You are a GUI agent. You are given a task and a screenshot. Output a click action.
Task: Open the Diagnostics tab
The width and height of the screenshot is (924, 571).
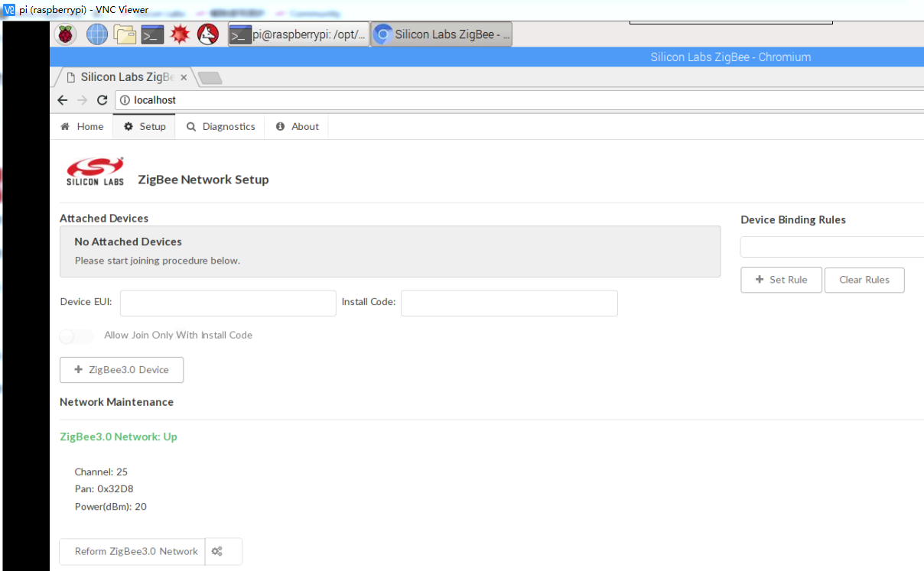[220, 127]
